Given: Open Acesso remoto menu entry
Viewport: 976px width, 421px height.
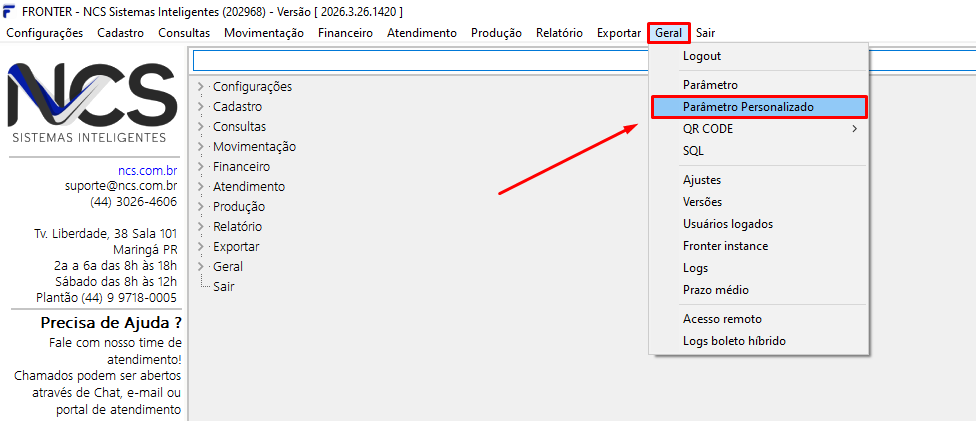Looking at the screenshot, I should (x=722, y=319).
